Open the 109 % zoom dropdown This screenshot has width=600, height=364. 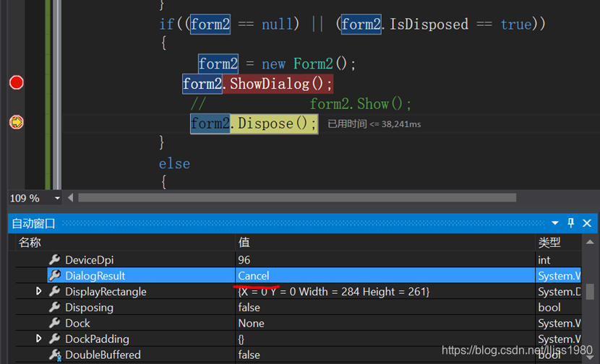coord(57,198)
